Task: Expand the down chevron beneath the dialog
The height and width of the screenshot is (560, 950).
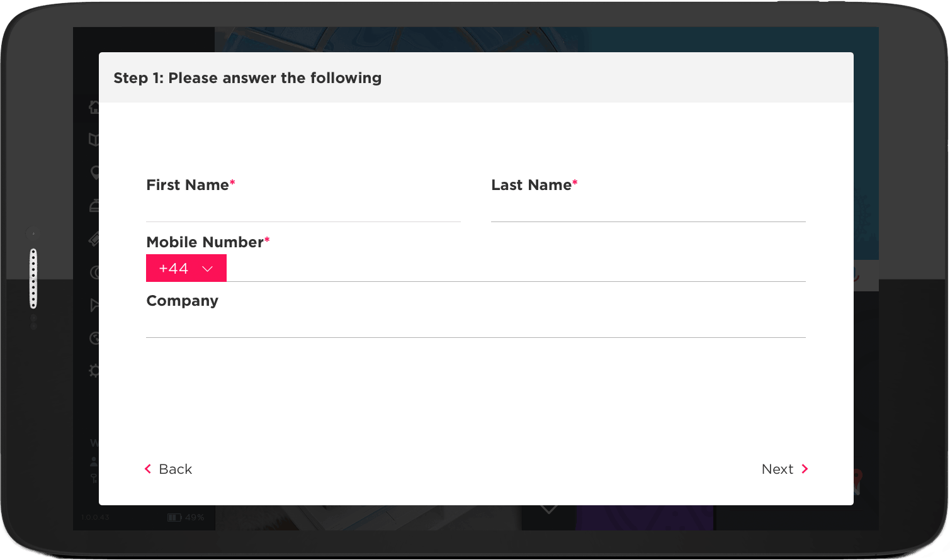Action: click(548, 509)
